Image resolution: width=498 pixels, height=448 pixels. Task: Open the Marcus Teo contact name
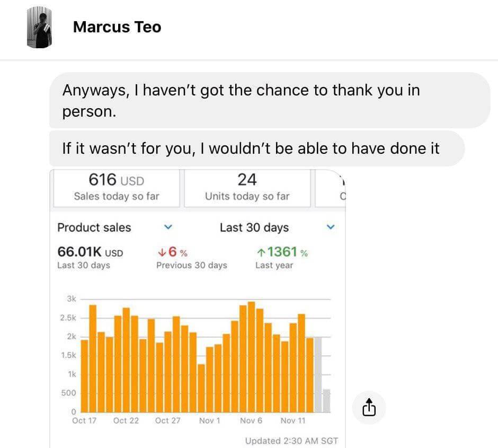tap(117, 27)
